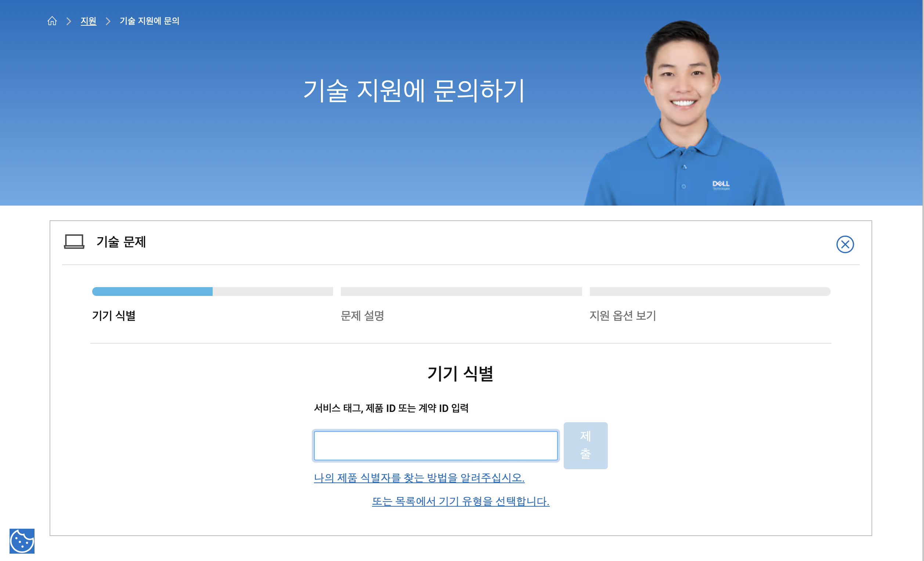This screenshot has height=561, width=924.
Task: Click the chevron between 지원 and 기술 지원에 문의
Action: [108, 21]
